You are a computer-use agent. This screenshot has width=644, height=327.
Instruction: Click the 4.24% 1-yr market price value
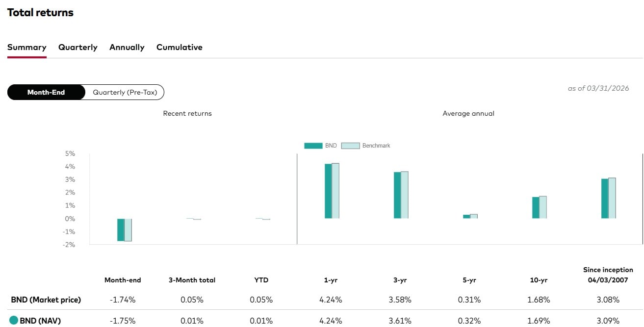point(331,300)
